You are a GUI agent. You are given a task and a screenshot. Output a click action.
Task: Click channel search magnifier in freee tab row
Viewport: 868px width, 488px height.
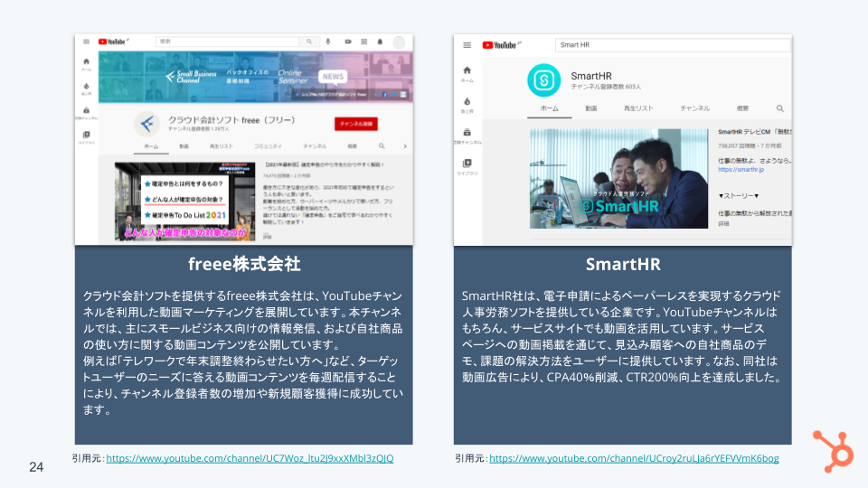pyautogui.click(x=382, y=146)
